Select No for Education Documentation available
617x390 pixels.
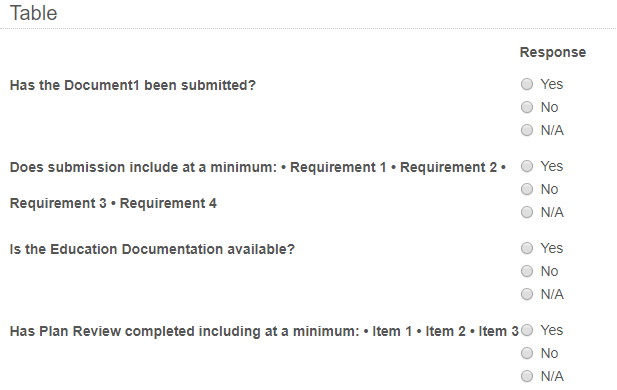tap(527, 271)
